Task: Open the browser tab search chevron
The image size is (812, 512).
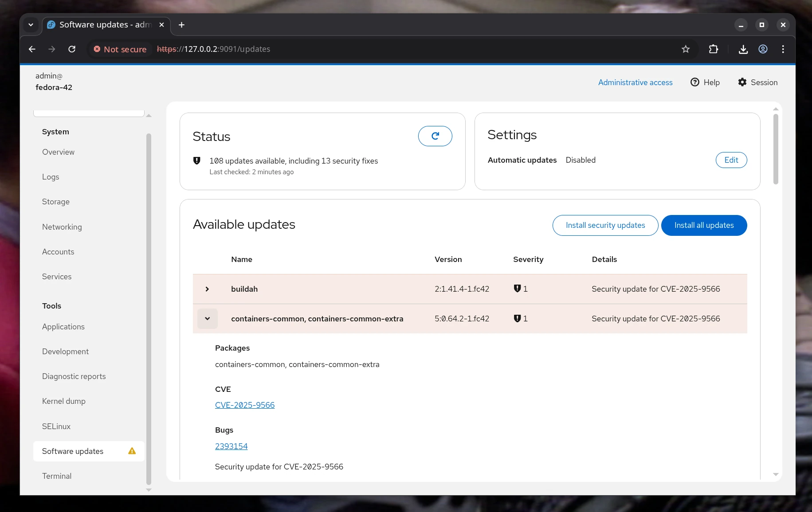Action: 31,25
